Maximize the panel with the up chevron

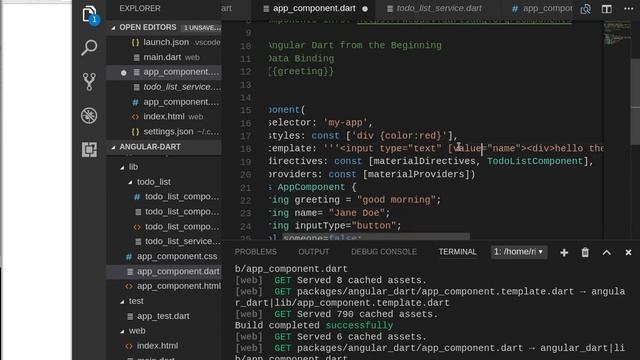point(607,253)
